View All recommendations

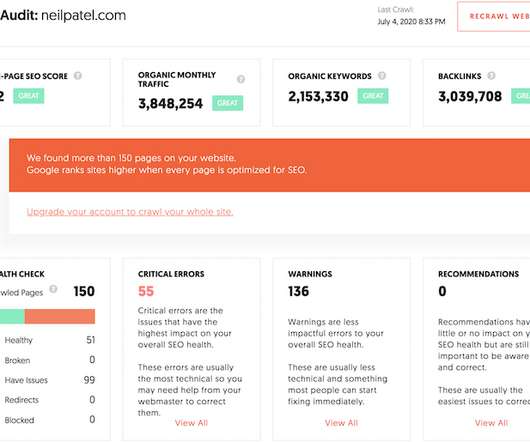[x=491, y=423]
